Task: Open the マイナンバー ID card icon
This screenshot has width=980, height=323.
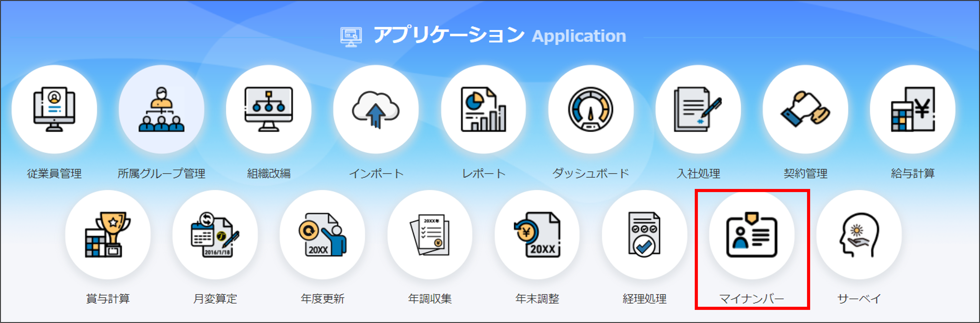Action: [752, 235]
